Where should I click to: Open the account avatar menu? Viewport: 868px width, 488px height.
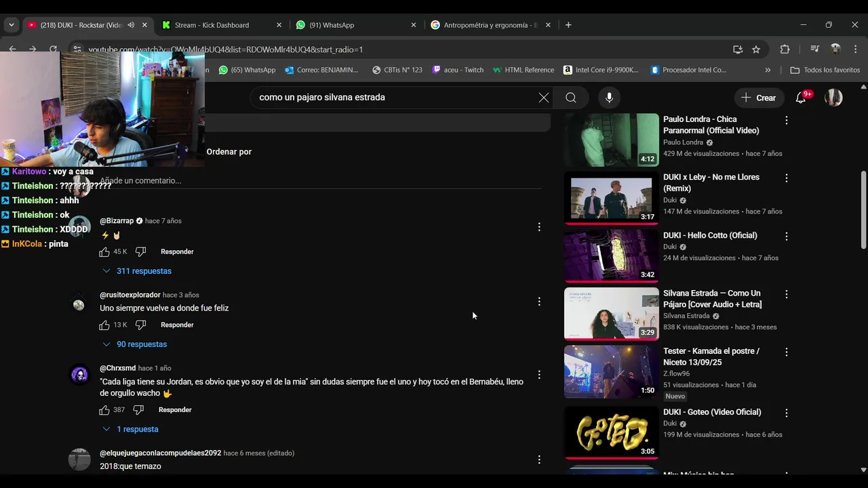point(833,98)
